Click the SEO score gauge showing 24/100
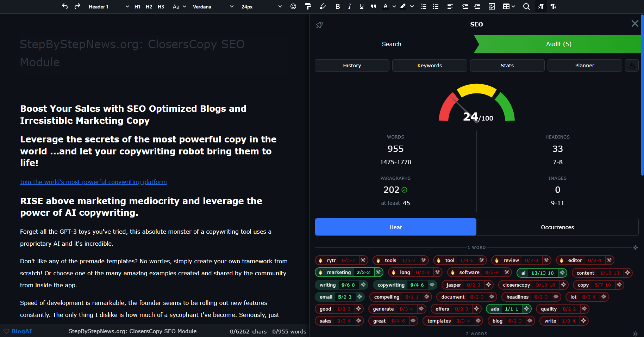The width and height of the screenshot is (644, 337). [x=477, y=103]
